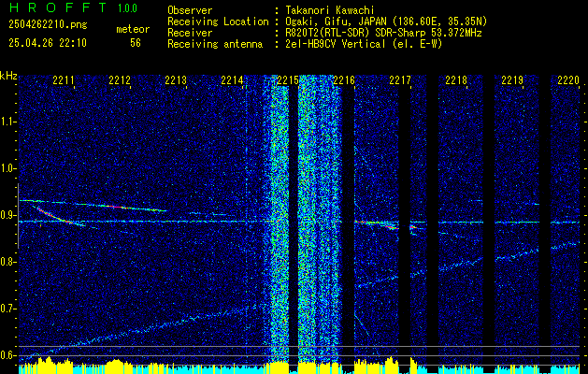The height and width of the screenshot is (374, 588).
Task: Click frequency axis label 0.7
Action: pyautogui.click(x=7, y=309)
